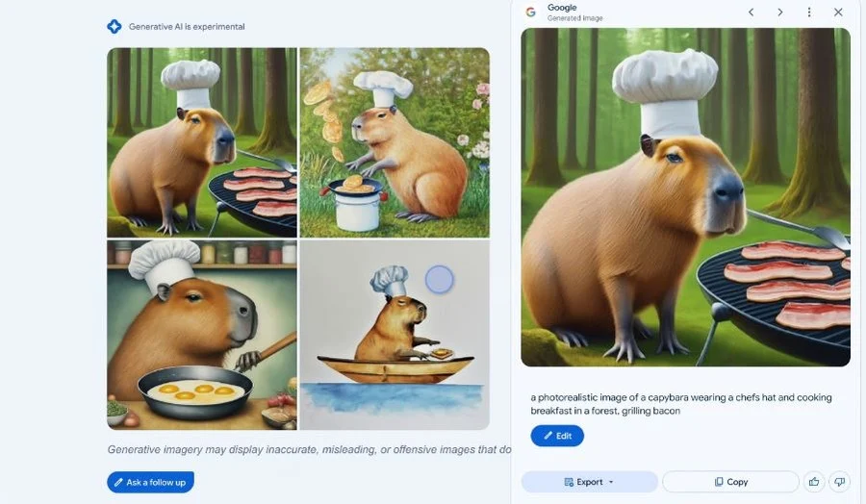This screenshot has height=504, width=866.
Task: Select the capybara frying eggs thumbnail
Action: point(202,335)
